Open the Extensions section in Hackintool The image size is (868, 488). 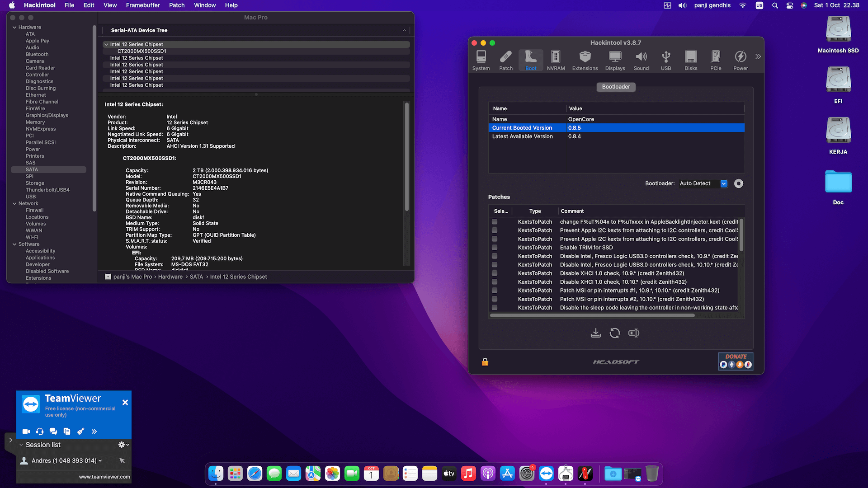585,60
